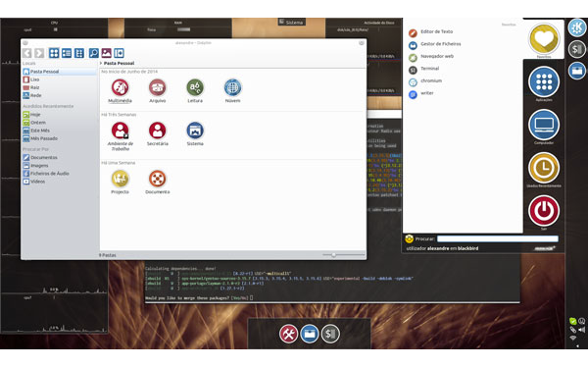Go back with Dolphin's left arrow button
Viewport: 588px width, 368px height.
coord(26,53)
